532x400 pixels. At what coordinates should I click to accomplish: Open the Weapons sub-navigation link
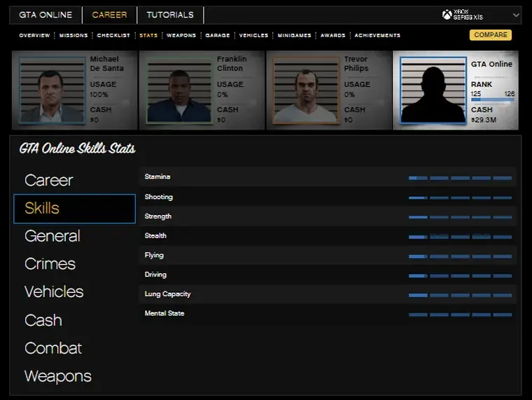[x=181, y=35]
